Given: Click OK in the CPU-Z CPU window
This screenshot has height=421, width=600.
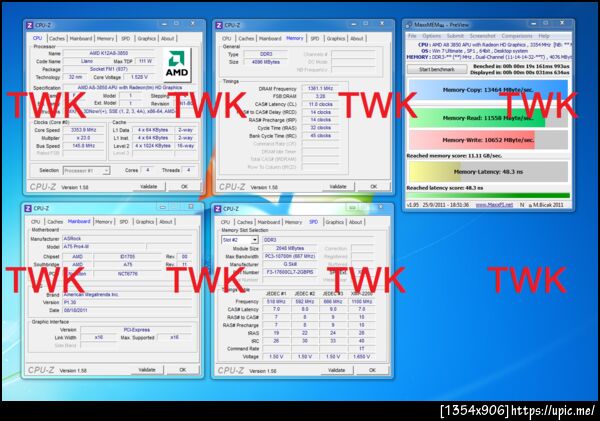Looking at the screenshot, I should (184, 187).
